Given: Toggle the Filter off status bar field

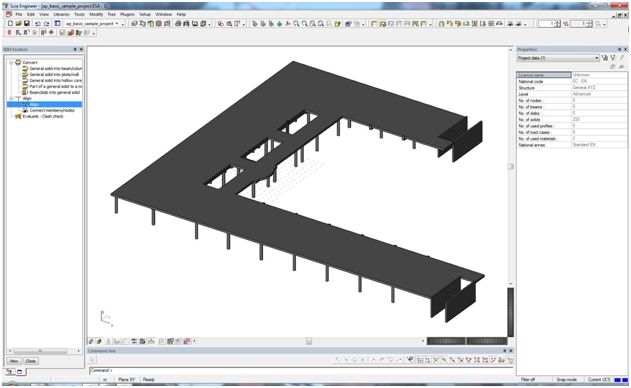Looking at the screenshot, I should (528, 380).
